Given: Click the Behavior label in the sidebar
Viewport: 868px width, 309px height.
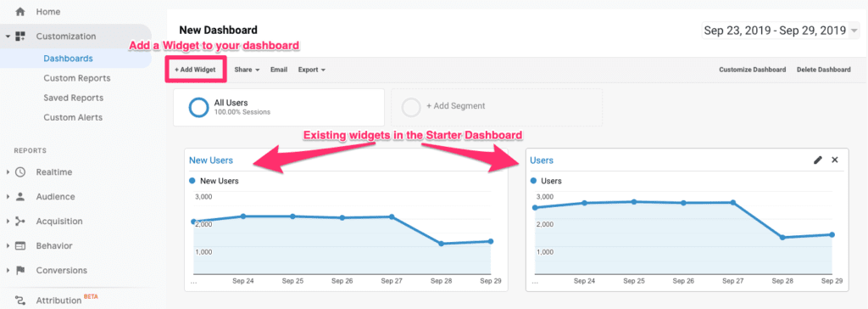Looking at the screenshot, I should point(54,246).
